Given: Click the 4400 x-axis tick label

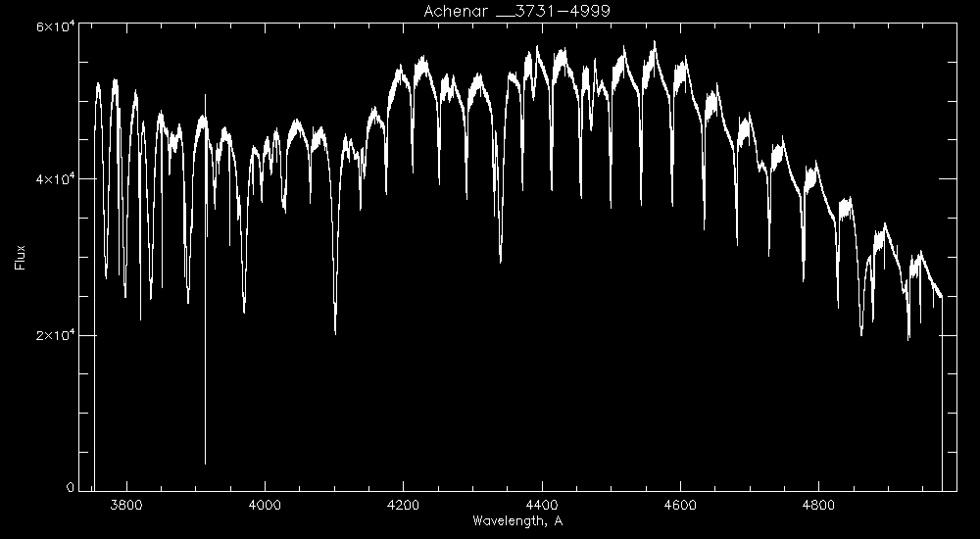Looking at the screenshot, I should [x=542, y=505].
